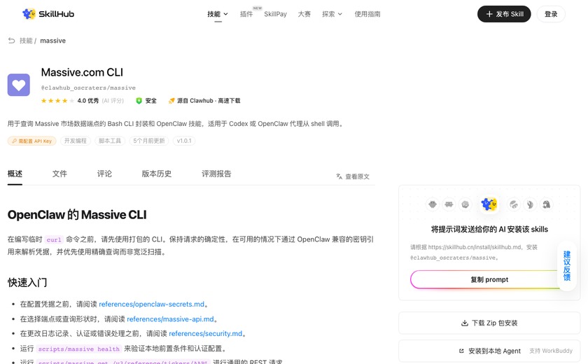The height and width of the screenshot is (364, 588).
Task: Click the install prompt text with skillhub.cn URL
Action: [x=474, y=252]
